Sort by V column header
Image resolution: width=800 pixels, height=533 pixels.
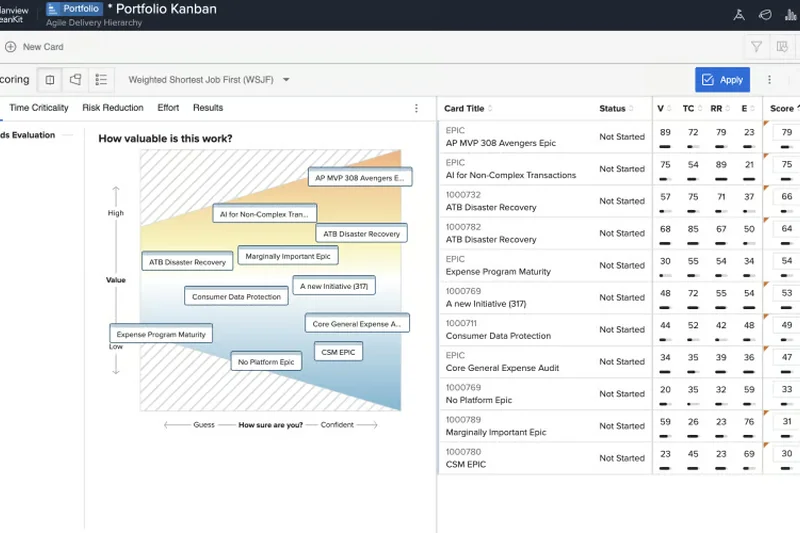(664, 108)
